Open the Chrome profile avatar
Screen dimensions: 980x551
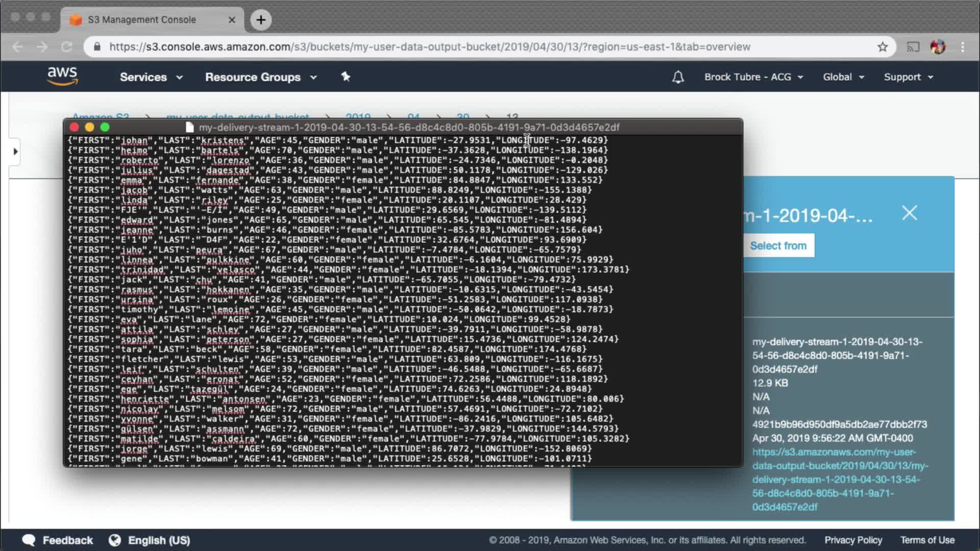tap(938, 47)
